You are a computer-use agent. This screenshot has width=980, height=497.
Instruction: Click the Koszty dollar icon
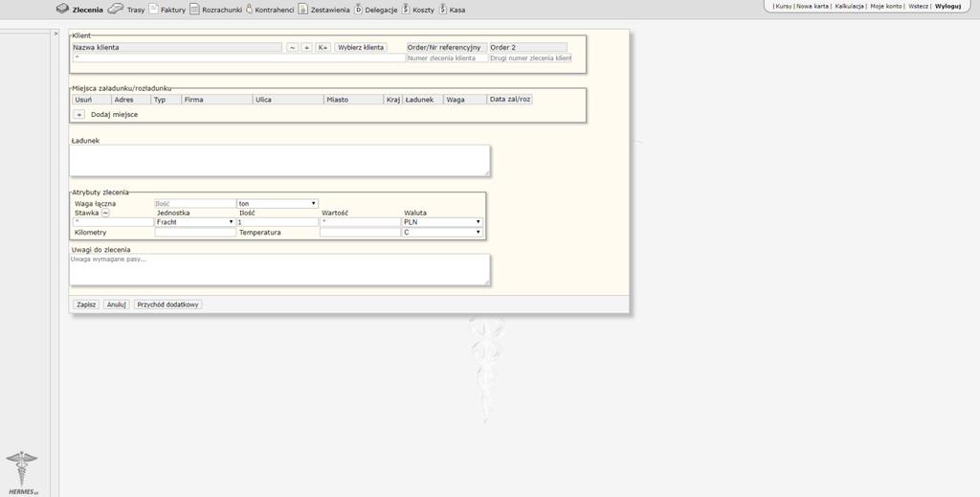pyautogui.click(x=406, y=9)
